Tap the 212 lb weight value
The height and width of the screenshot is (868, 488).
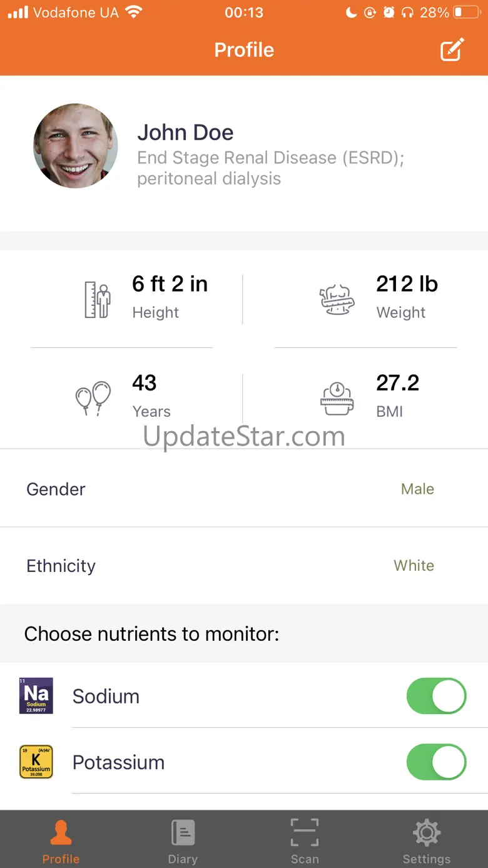coord(407,284)
